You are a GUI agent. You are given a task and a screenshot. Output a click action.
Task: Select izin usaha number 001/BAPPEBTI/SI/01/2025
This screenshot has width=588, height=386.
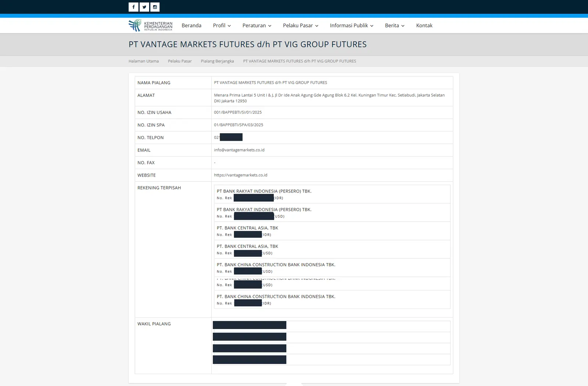tap(238, 112)
